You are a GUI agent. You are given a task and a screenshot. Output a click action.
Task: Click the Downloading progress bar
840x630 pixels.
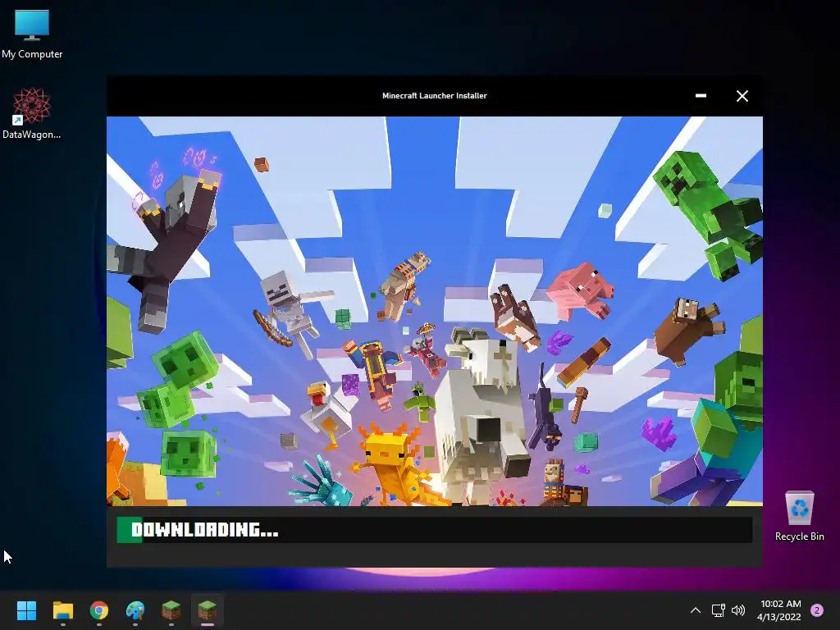point(435,530)
